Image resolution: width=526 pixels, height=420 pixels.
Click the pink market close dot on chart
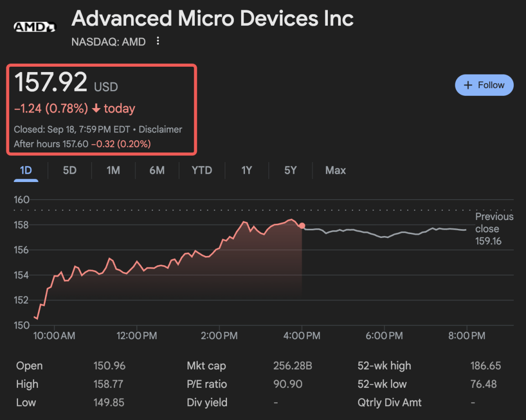coord(302,226)
